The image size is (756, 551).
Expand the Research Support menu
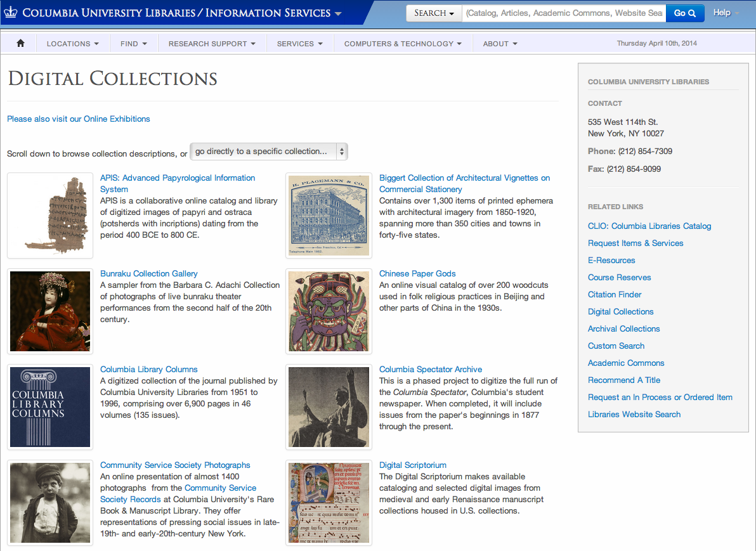pyautogui.click(x=212, y=43)
